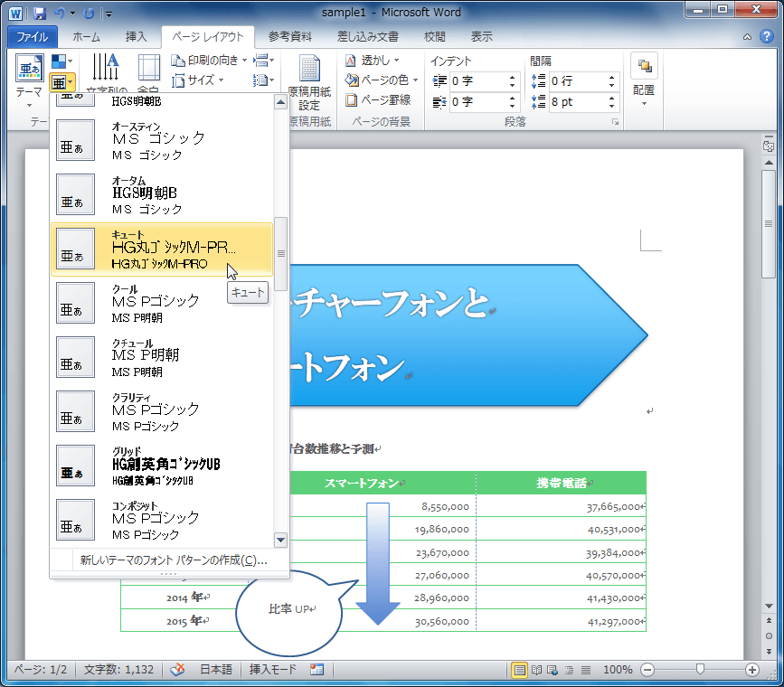
Task: Click the right indent value field
Action: point(478,102)
